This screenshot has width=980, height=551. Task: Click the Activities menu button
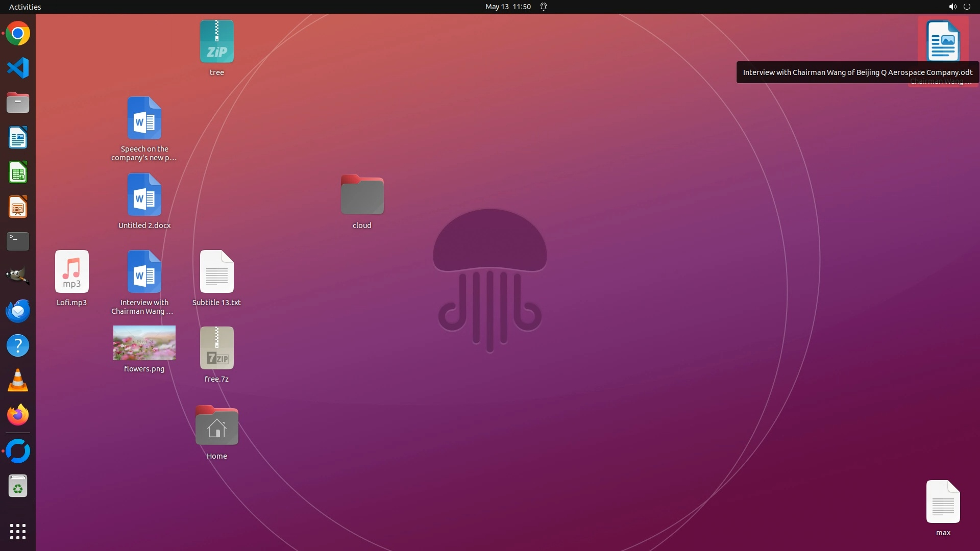point(25,7)
